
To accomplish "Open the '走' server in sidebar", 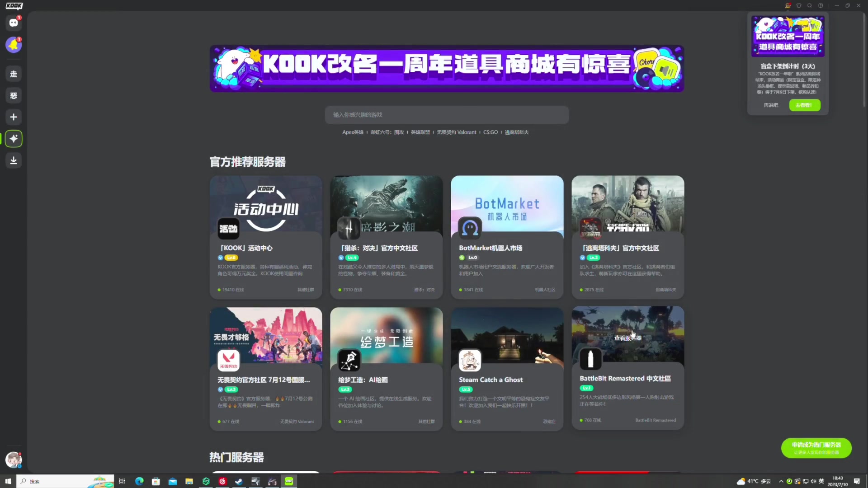I will coord(14,74).
